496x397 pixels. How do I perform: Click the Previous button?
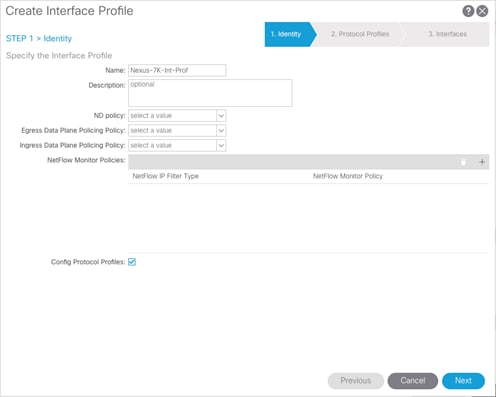click(356, 381)
